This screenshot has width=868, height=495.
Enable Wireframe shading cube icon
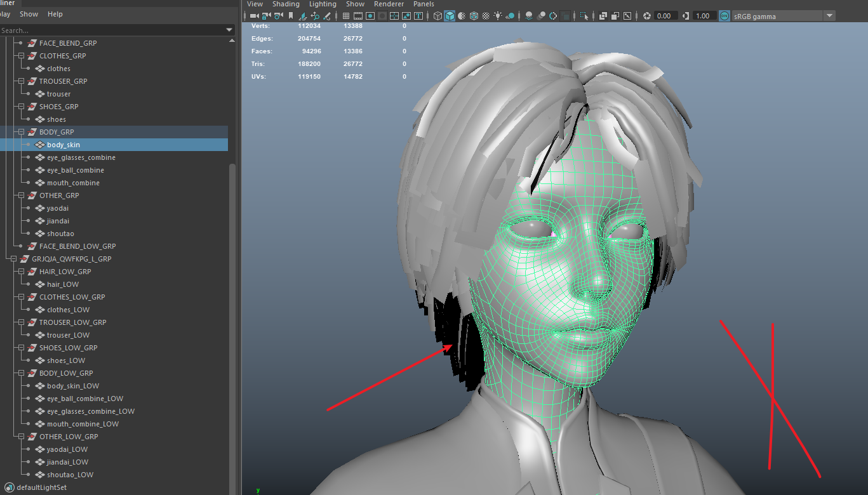pyautogui.click(x=437, y=16)
